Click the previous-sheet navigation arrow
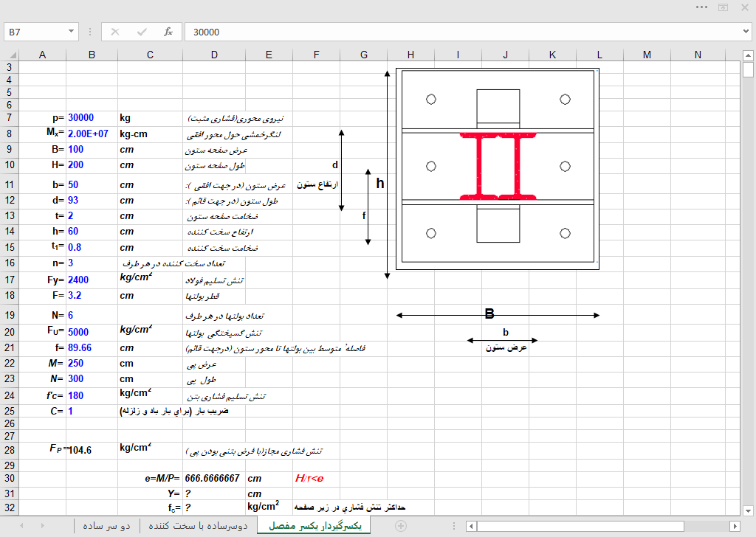 (x=21, y=526)
